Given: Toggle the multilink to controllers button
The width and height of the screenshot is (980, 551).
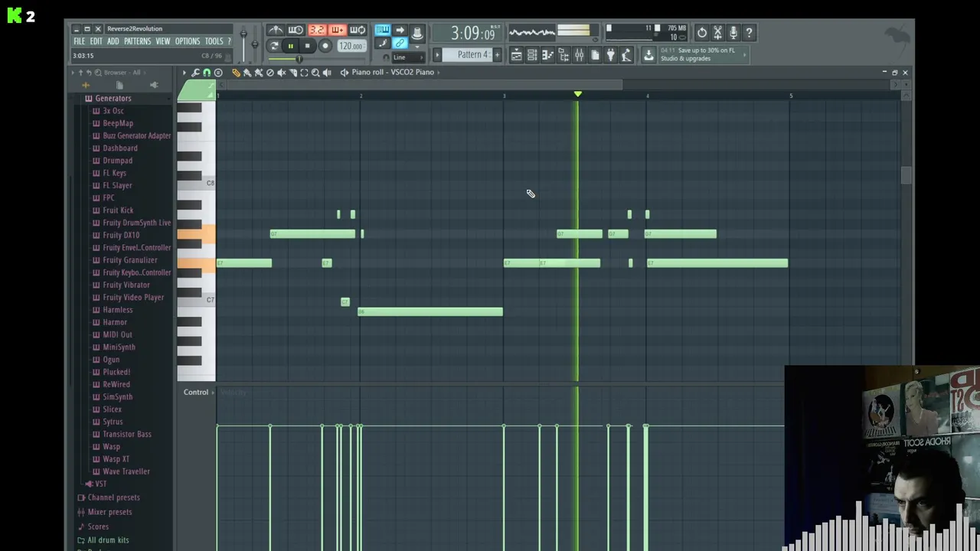Looking at the screenshot, I should 399,44.
